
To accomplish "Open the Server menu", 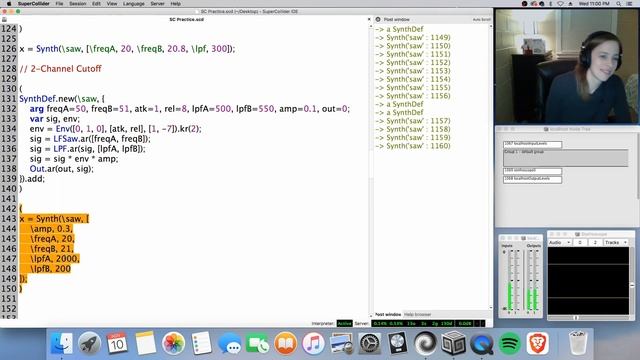I will [158, 4].
